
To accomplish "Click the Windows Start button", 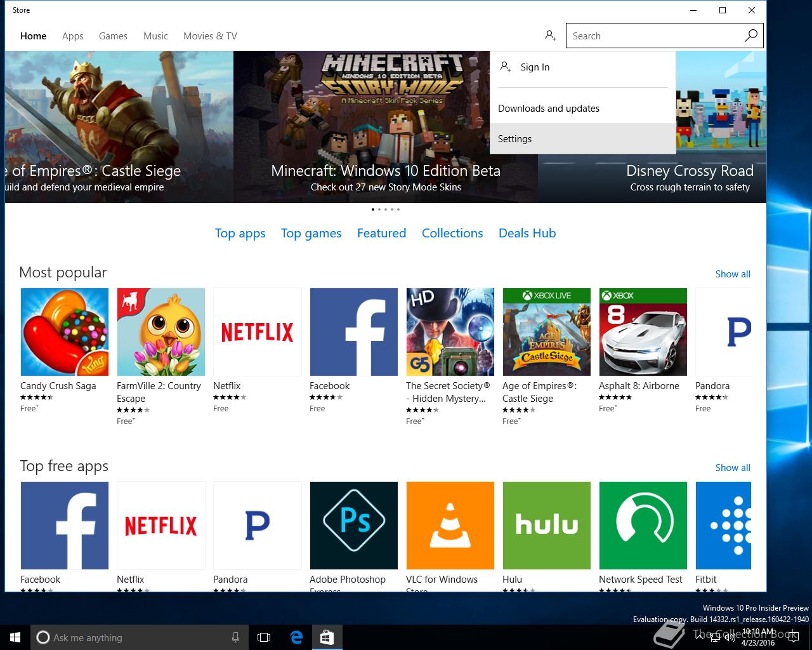I will (x=15, y=637).
